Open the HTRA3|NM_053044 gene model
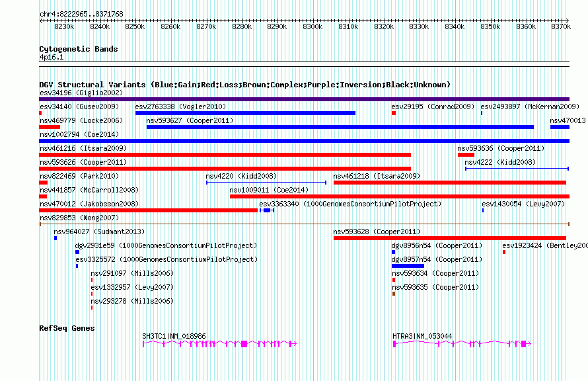The image size is (588, 381). click(462, 344)
